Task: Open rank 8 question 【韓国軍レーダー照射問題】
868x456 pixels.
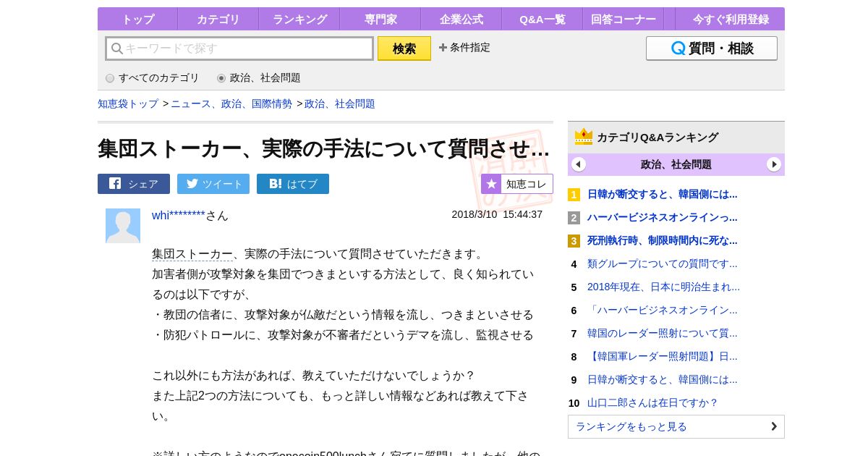Action: 663,356
